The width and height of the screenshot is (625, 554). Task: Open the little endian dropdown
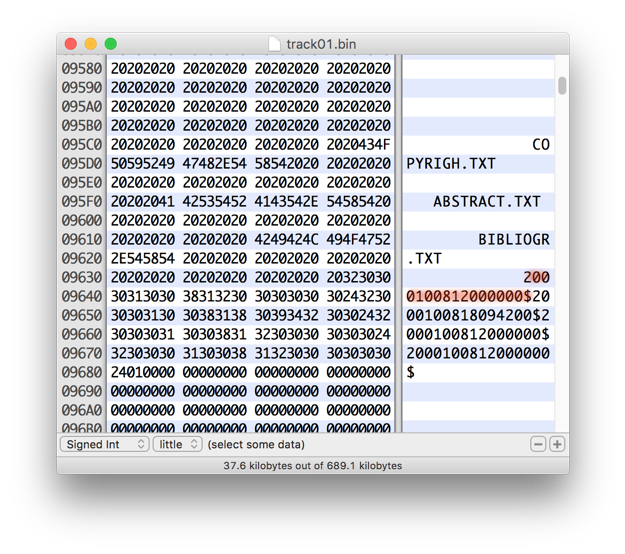click(178, 444)
